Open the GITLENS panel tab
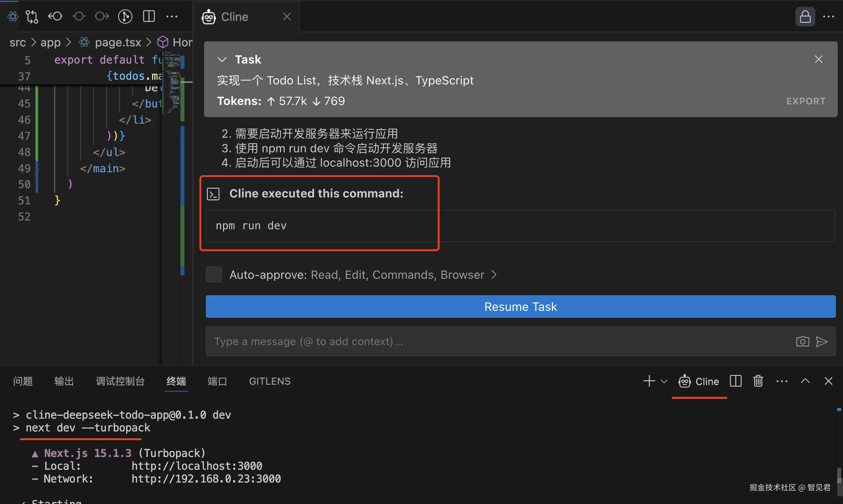The height and width of the screenshot is (504, 843). [270, 381]
